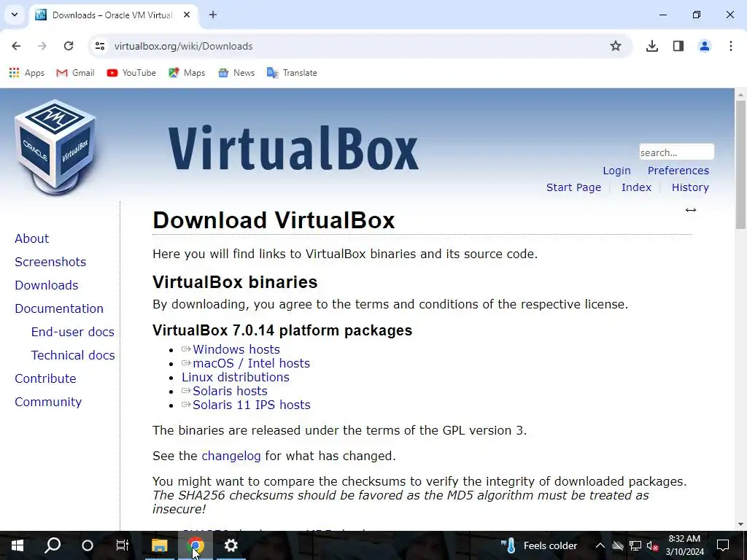Open File Explorer from taskbar
The height and width of the screenshot is (560, 747).
click(x=160, y=545)
